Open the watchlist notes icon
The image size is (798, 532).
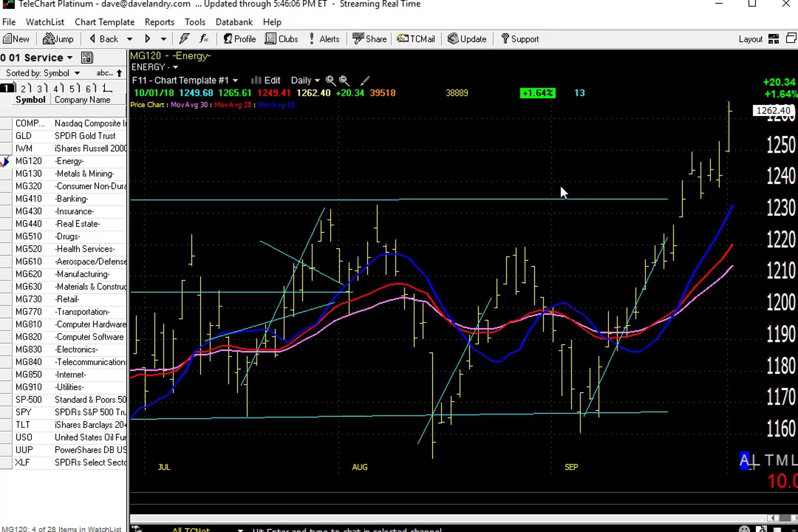click(x=87, y=58)
